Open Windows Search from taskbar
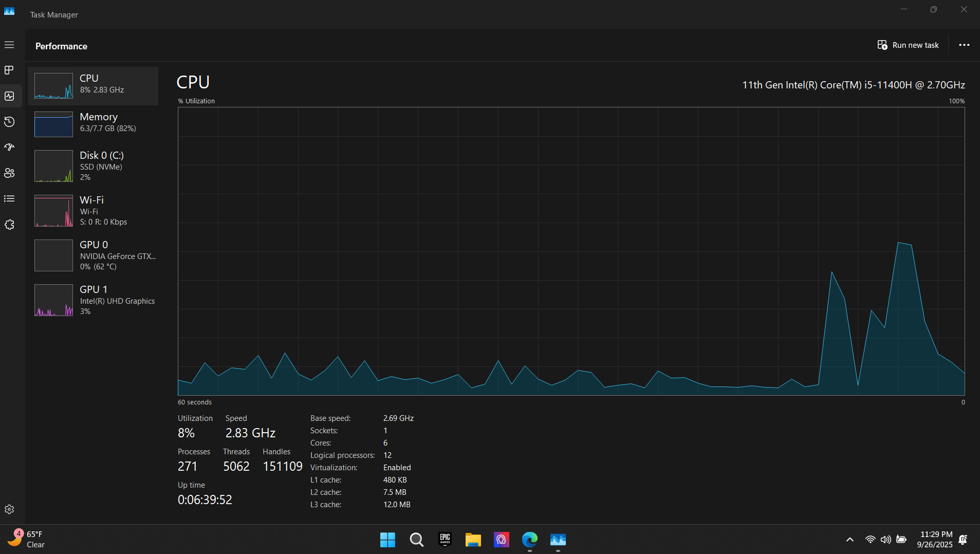Viewport: 980px width, 554px height. click(416, 540)
